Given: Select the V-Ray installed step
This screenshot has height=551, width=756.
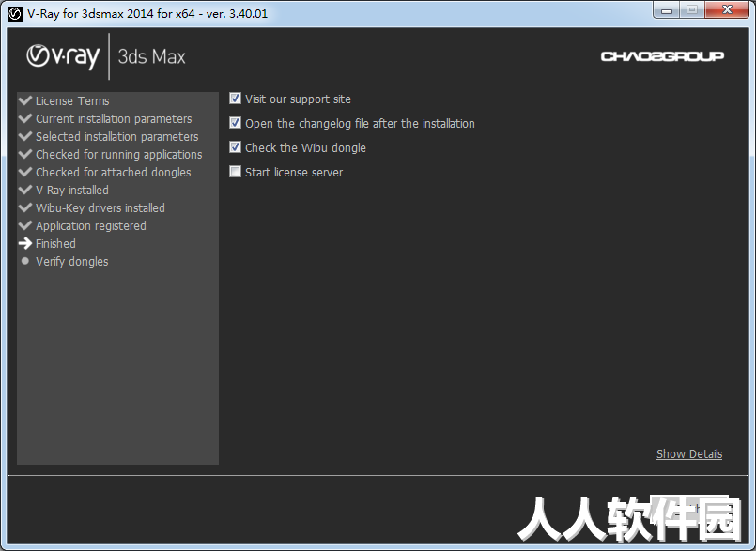Looking at the screenshot, I should coord(71,190).
